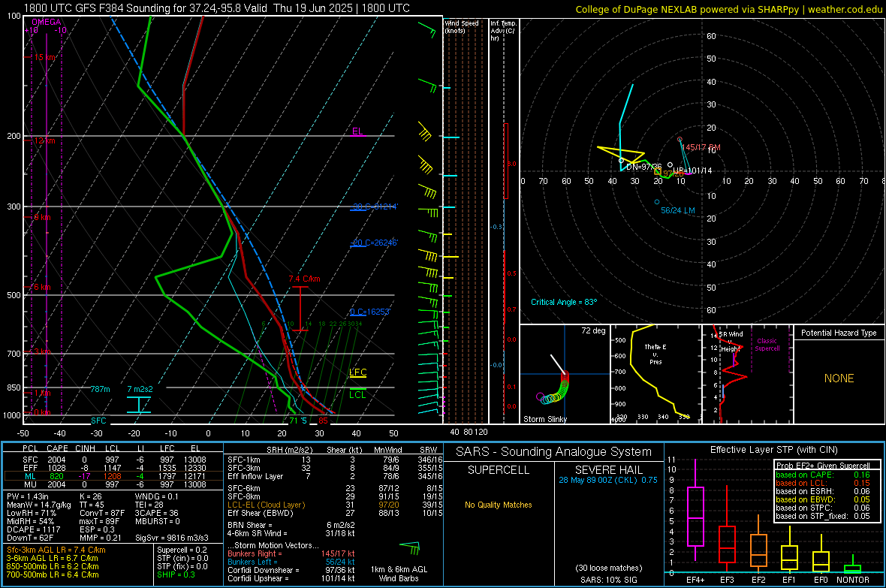
Task: Click the Critical Angle = 83° text
Action: pos(563,302)
